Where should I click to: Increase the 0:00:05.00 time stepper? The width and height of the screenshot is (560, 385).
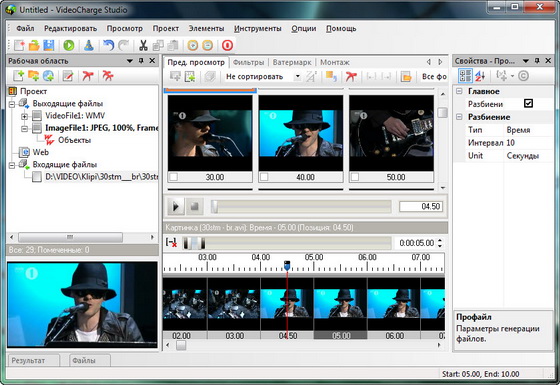tap(440, 240)
